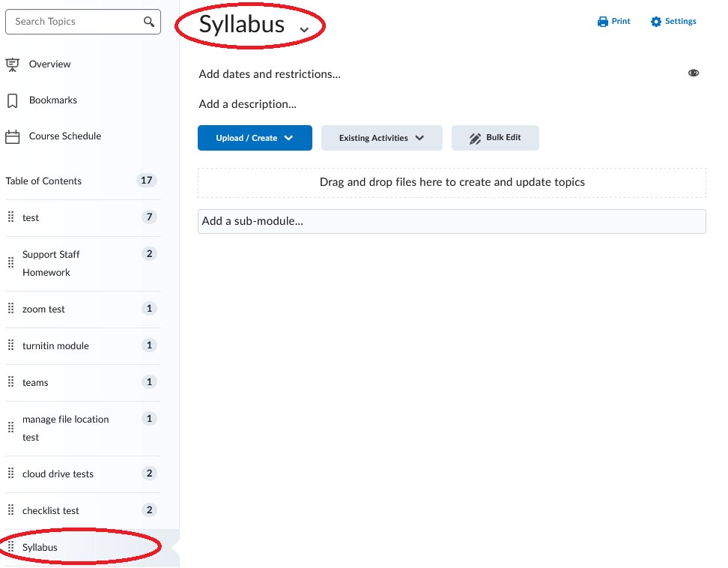Select the turnitin module entry
This screenshot has height=568, width=728.
tap(56, 345)
